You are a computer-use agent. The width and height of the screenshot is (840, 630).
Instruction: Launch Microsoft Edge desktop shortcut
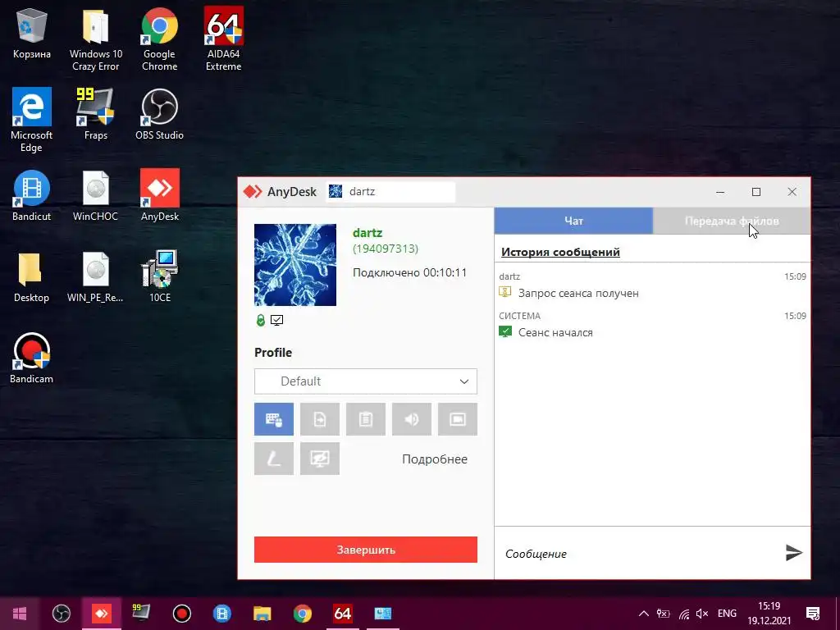(x=32, y=120)
